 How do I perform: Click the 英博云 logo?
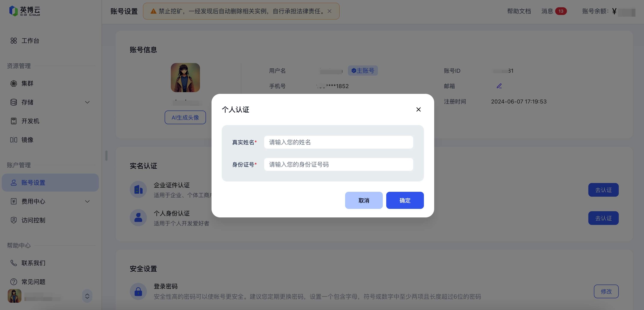25,11
